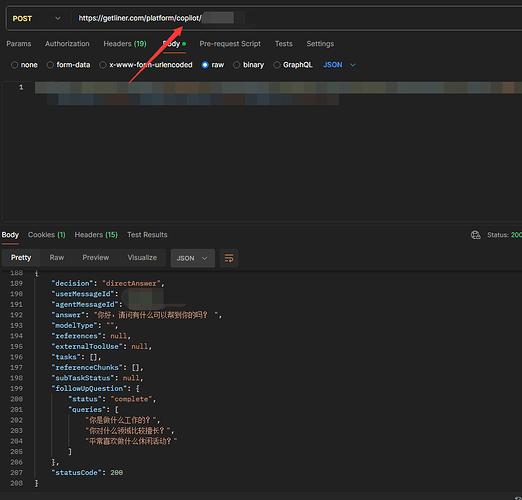The height and width of the screenshot is (500, 522).
Task: Select the none body type radio
Action: pyautogui.click(x=14, y=65)
